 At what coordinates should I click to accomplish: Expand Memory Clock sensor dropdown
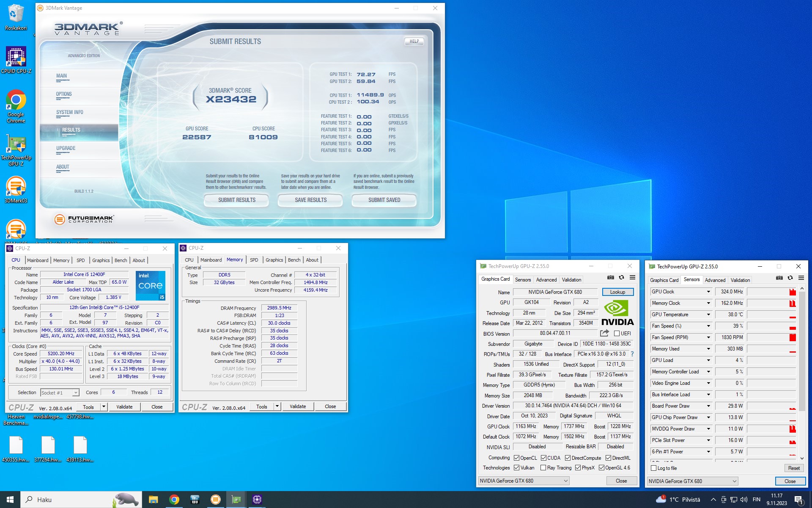[x=708, y=303]
